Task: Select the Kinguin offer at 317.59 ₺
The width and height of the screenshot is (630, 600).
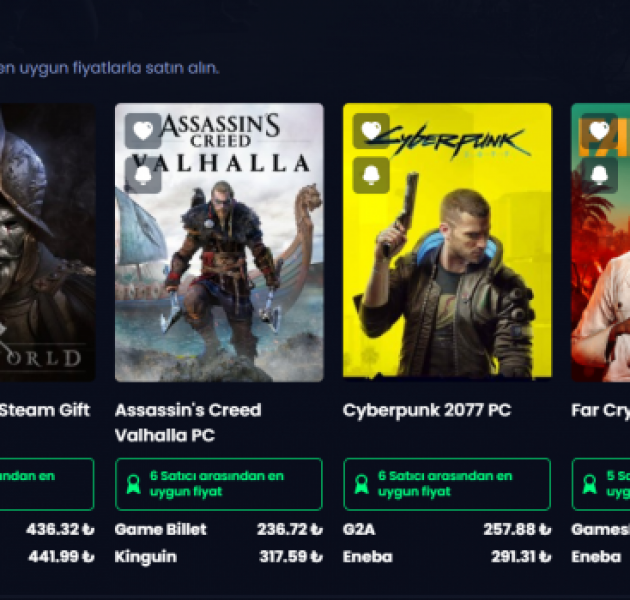Action: (x=219, y=557)
